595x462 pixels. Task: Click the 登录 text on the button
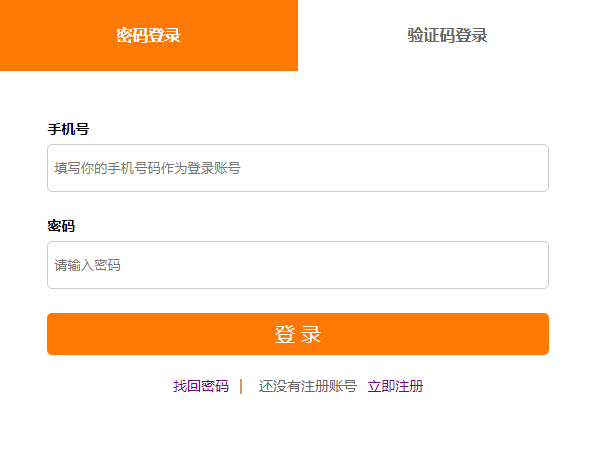pos(298,334)
